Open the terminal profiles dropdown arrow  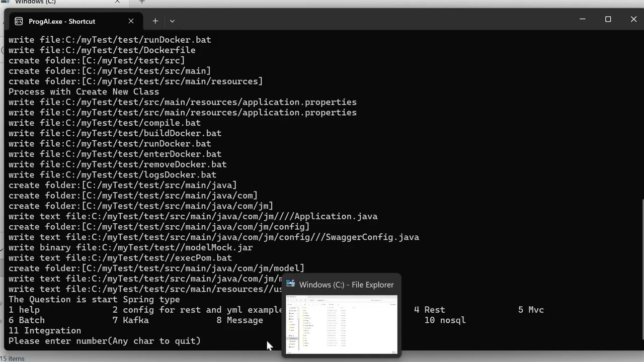pos(172,21)
